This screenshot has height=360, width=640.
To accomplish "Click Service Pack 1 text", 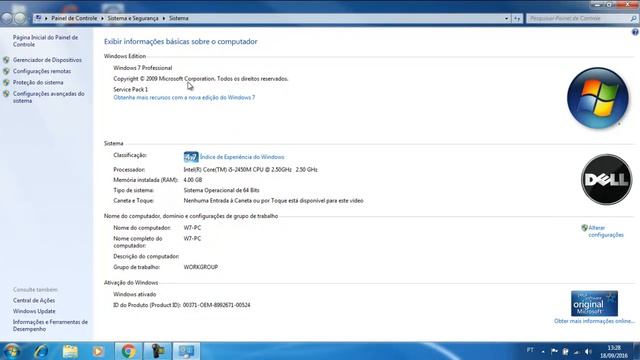I will point(131,89).
